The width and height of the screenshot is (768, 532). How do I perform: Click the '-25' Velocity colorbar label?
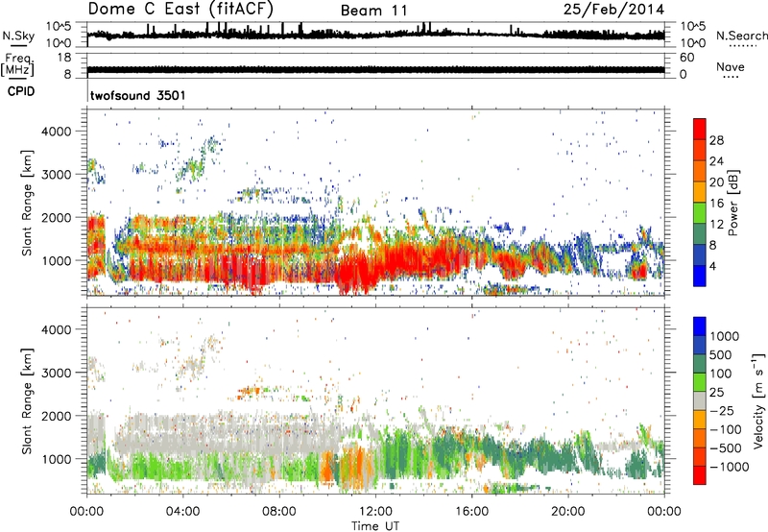tap(723, 410)
